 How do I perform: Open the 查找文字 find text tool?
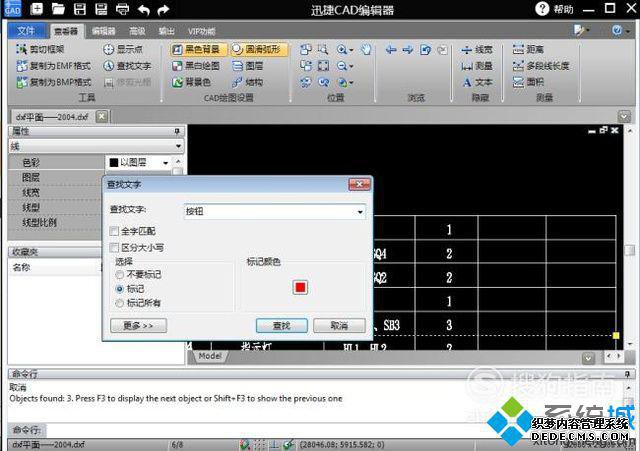tap(127, 66)
